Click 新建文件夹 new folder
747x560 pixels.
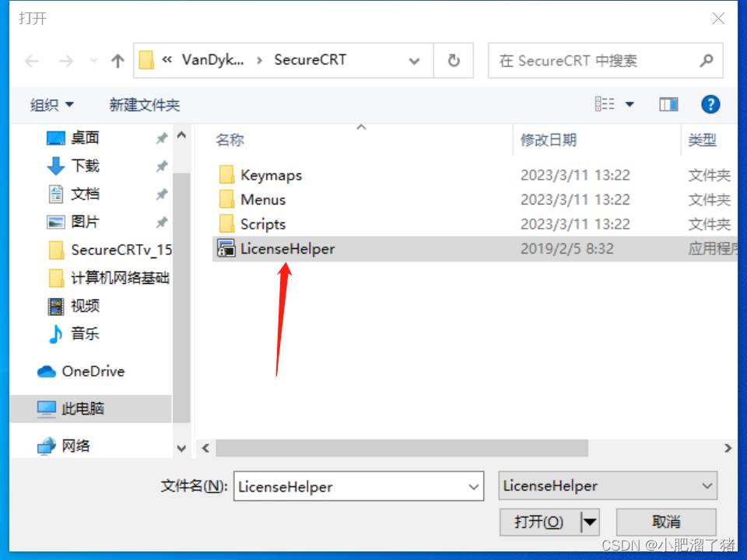145,105
